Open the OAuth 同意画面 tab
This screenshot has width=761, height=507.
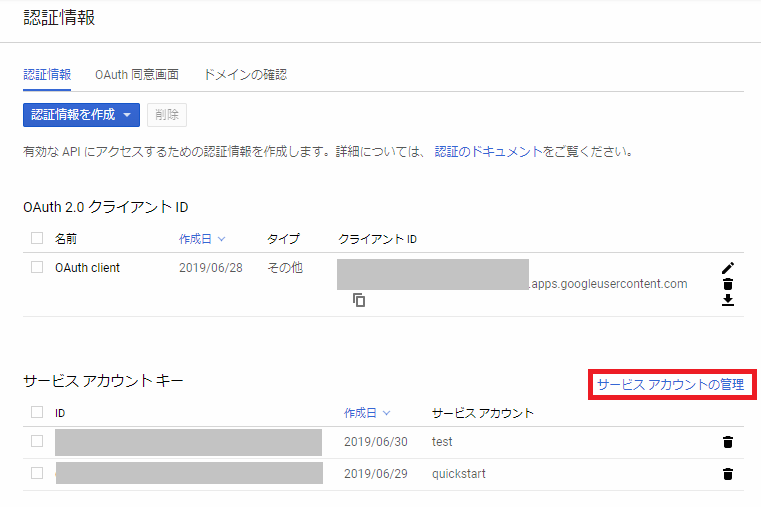tap(137, 75)
